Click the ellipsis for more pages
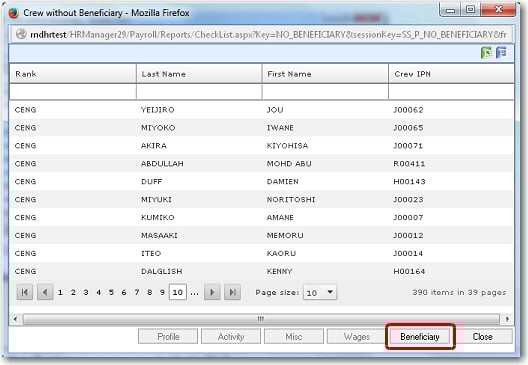528x365 pixels. tap(194, 293)
